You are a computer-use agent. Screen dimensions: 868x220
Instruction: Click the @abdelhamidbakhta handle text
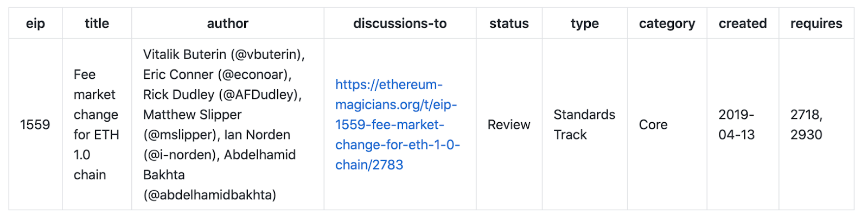click(209, 194)
